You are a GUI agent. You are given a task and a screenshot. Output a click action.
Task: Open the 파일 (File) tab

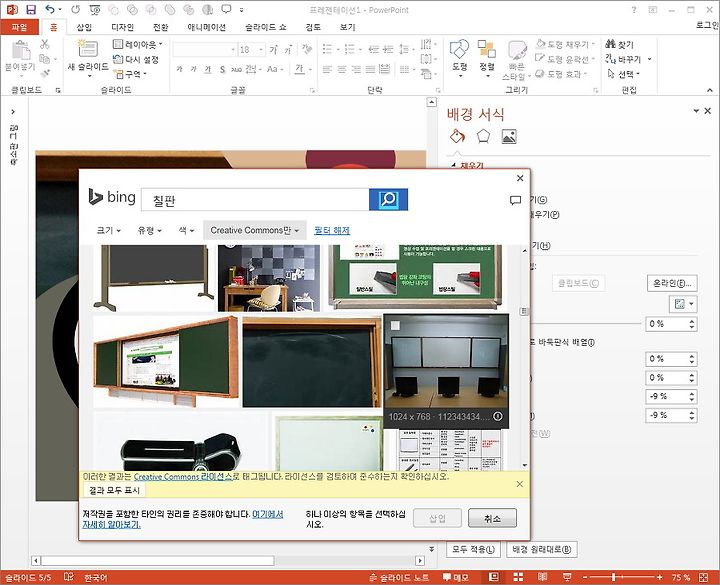(19, 27)
